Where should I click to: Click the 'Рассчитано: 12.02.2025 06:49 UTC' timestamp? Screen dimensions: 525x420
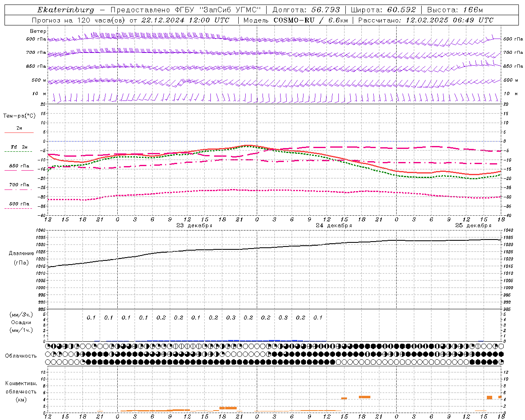[426, 20]
